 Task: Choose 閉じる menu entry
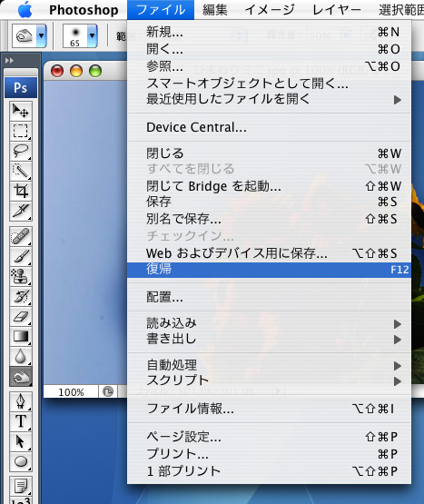coord(269,153)
